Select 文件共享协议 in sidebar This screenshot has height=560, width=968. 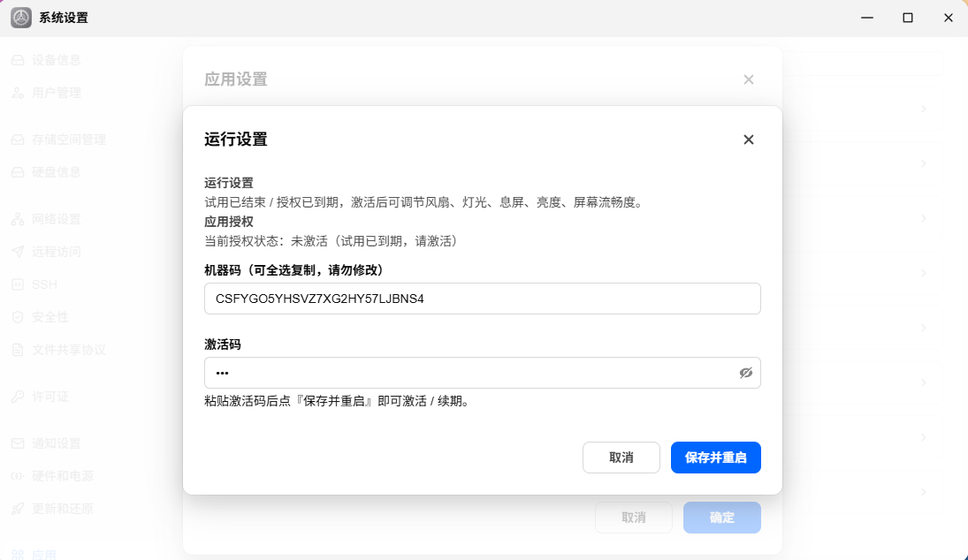pyautogui.click(x=69, y=350)
